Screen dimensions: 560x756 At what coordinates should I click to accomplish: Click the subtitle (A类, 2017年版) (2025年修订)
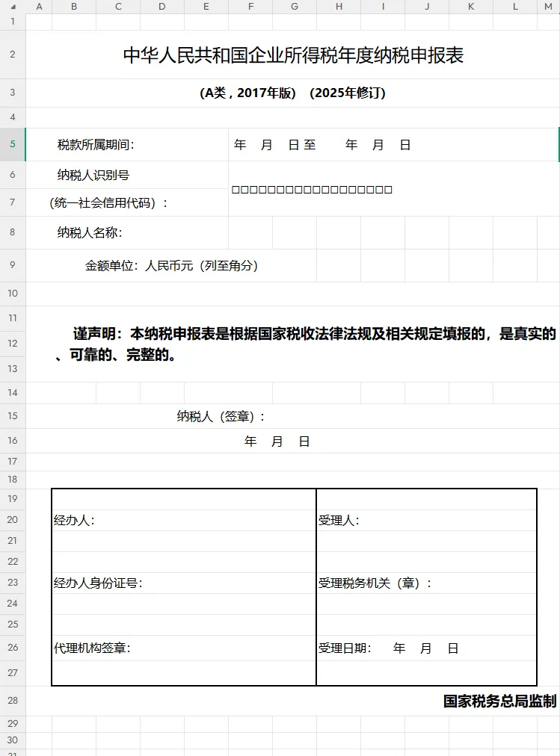pos(293,93)
